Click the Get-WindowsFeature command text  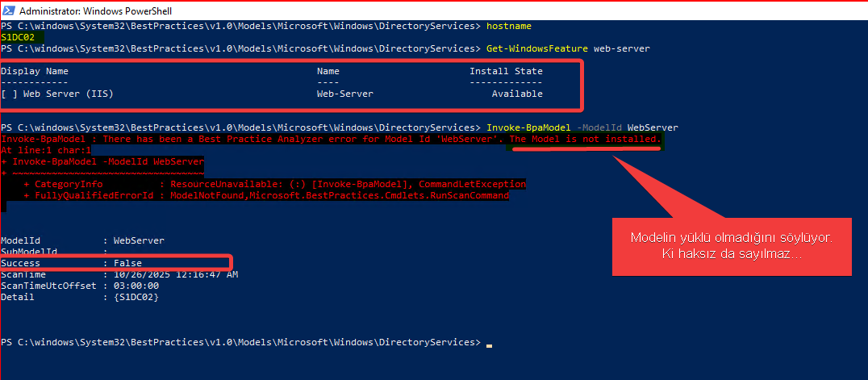[x=537, y=48]
